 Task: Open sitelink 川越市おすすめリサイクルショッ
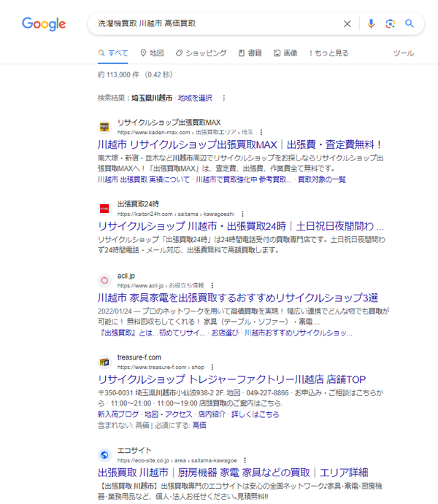coord(299,333)
